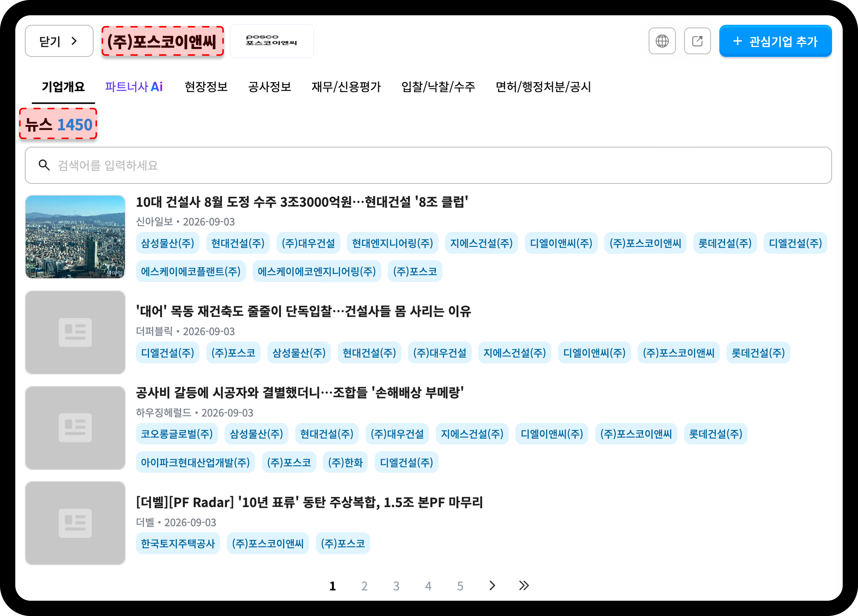Click '더벨 • 2026-09-03' source line
Viewport: 858px width, 616px height.
pos(176,522)
